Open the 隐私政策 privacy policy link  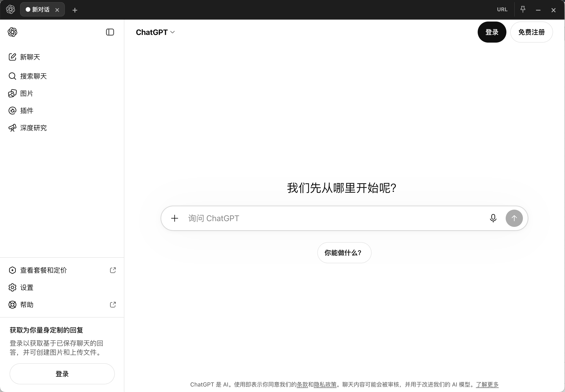[325, 384]
